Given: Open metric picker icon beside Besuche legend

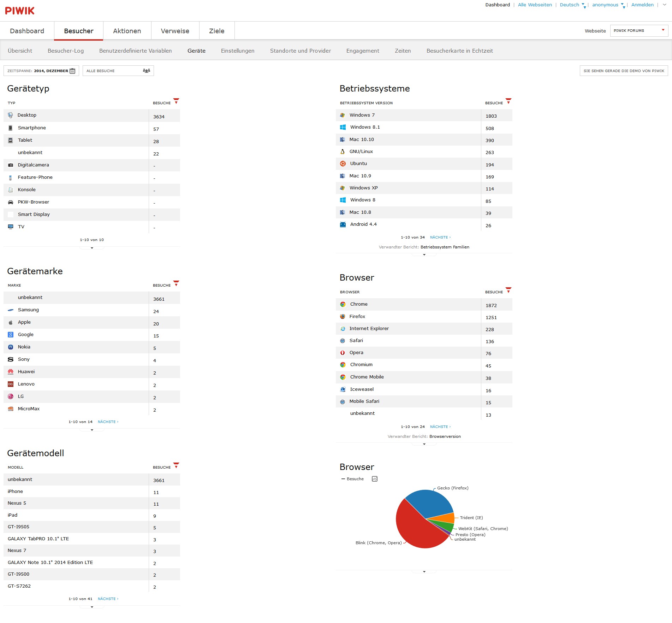Looking at the screenshot, I should coord(375,479).
